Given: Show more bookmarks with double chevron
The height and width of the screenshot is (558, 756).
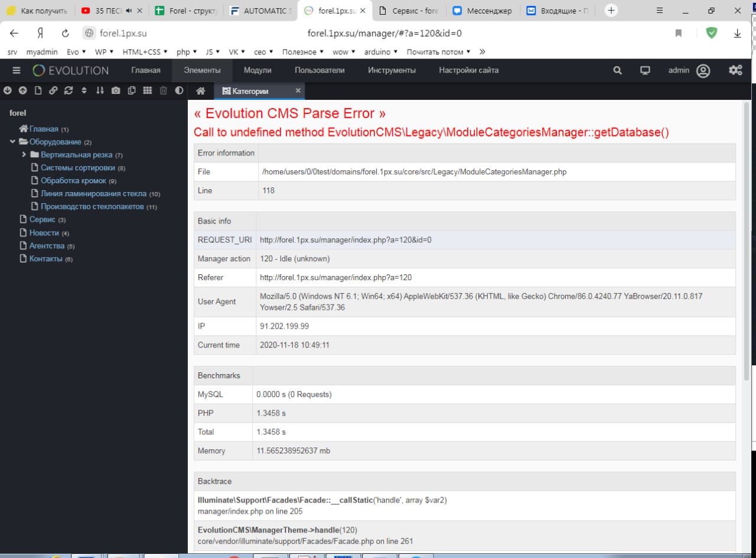Looking at the screenshot, I should point(482,52).
